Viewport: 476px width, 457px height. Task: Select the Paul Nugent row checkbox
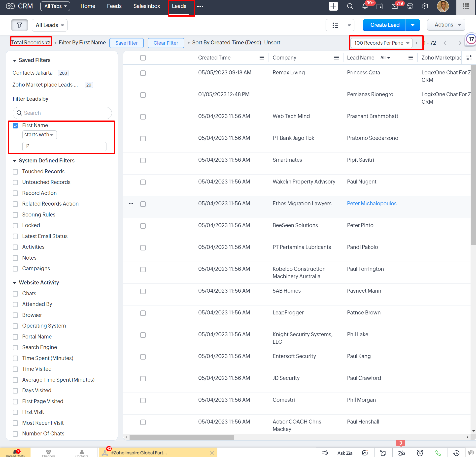tap(143, 182)
